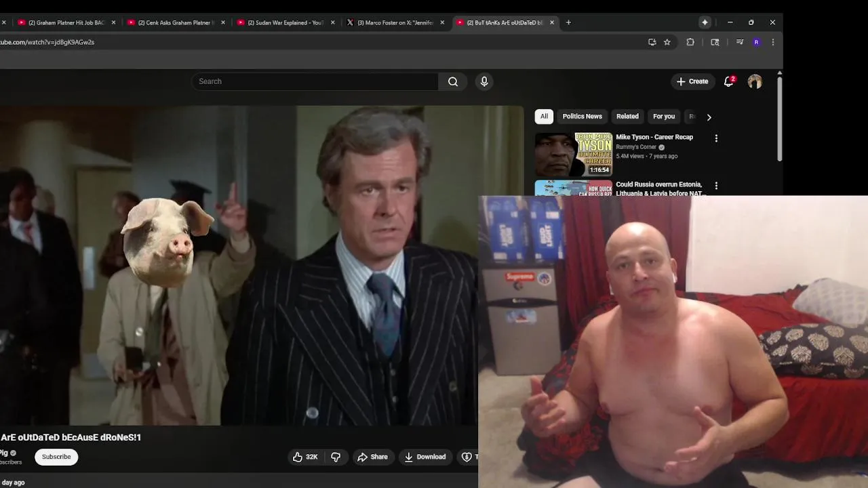Click the Create button
This screenshot has width=868, height=488.
(692, 81)
